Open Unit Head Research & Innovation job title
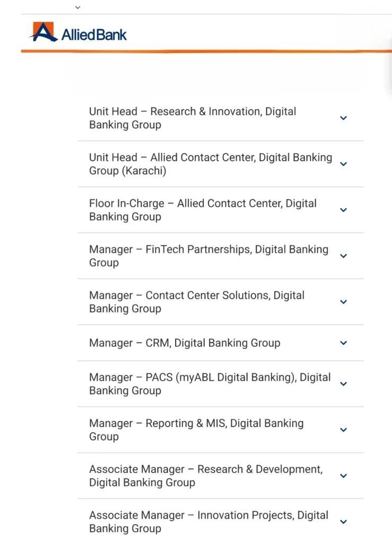The width and height of the screenshot is (392, 543). (193, 118)
